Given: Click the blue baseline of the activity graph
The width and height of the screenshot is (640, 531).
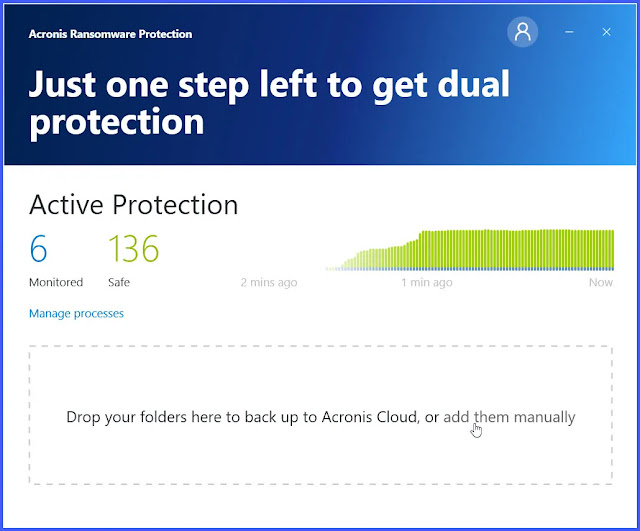Looking at the screenshot, I should coord(469,269).
